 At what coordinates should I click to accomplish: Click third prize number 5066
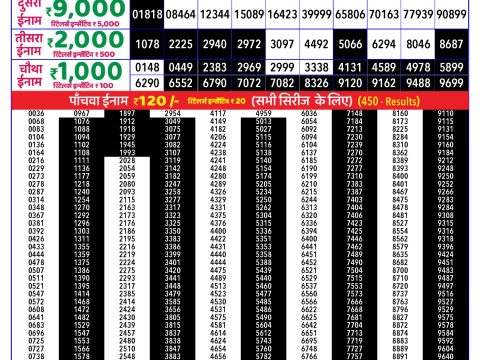pos(350,44)
